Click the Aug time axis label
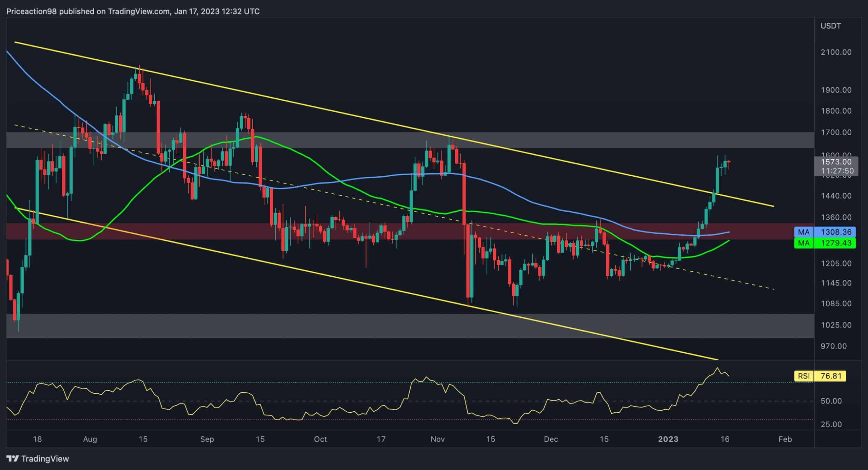The width and height of the screenshot is (868, 470). tap(90, 439)
